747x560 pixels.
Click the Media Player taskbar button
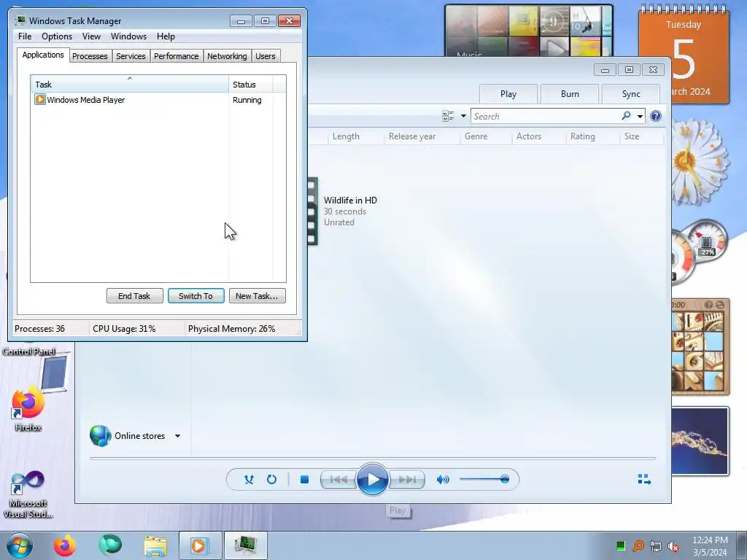[200, 545]
